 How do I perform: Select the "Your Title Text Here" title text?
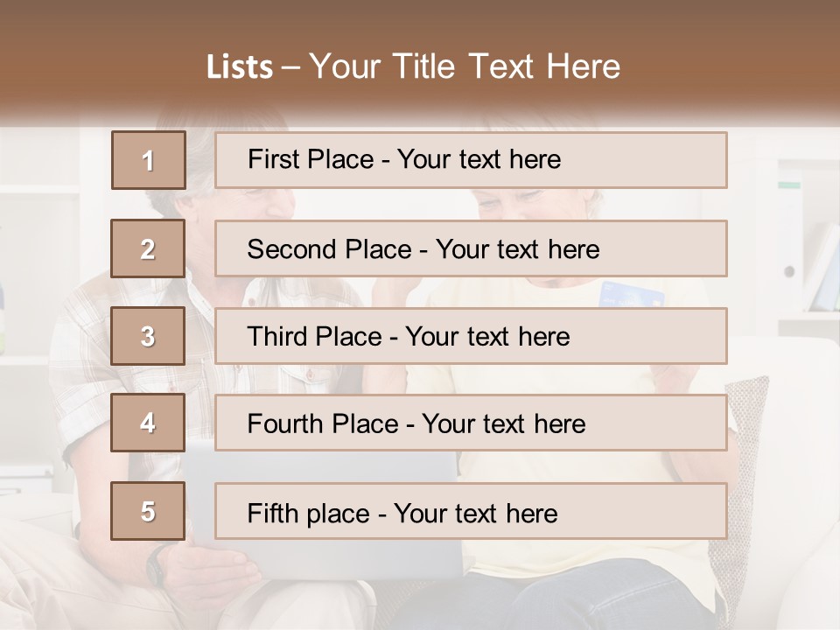pos(465,66)
